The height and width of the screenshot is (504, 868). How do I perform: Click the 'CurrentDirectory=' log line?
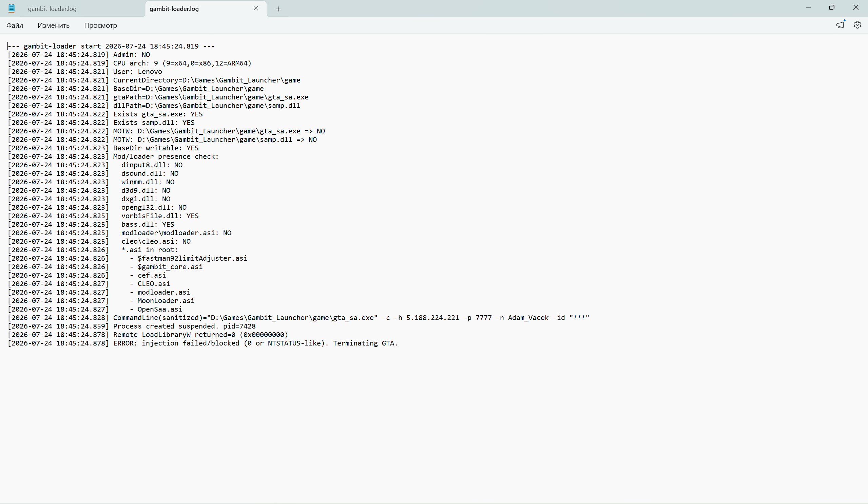[x=154, y=80]
